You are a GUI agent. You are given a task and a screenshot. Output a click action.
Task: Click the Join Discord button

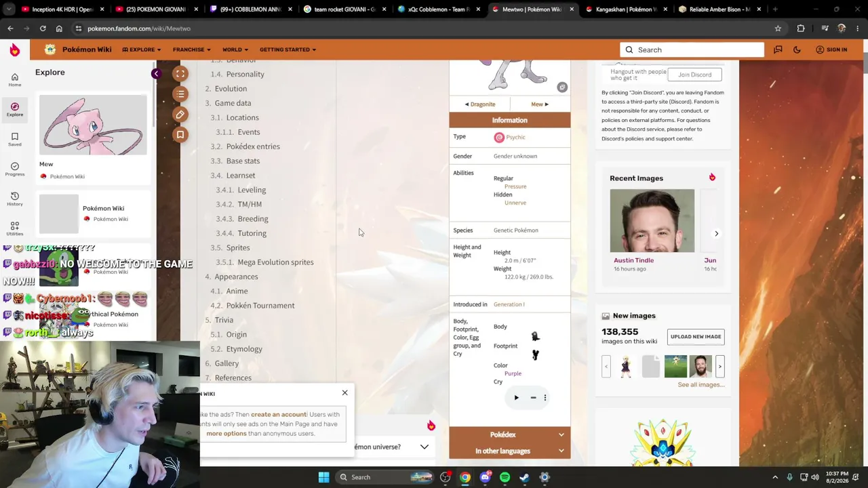(x=694, y=75)
